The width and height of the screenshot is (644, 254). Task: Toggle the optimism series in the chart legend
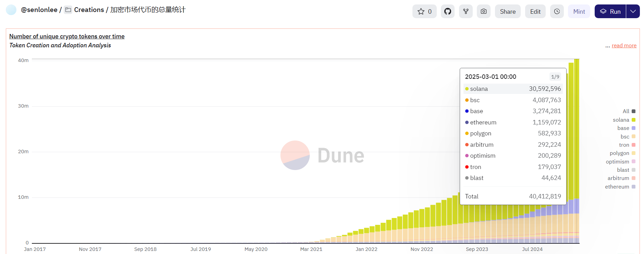coord(621,162)
